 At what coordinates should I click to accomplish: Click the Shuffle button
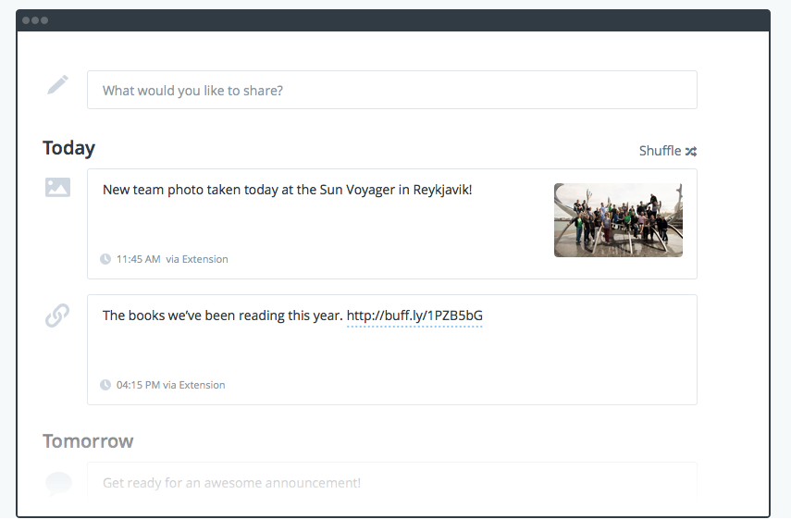[x=668, y=151]
